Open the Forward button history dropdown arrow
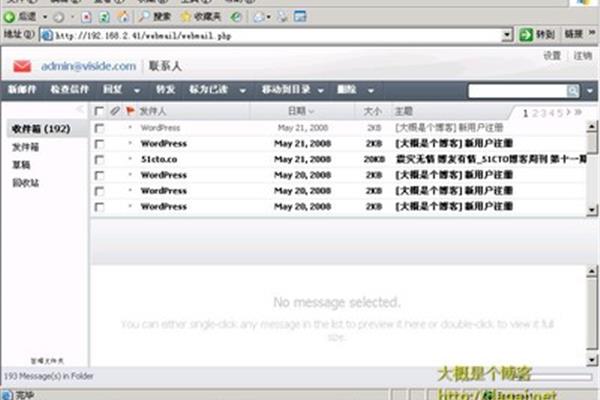600x400 pixels. (72, 17)
